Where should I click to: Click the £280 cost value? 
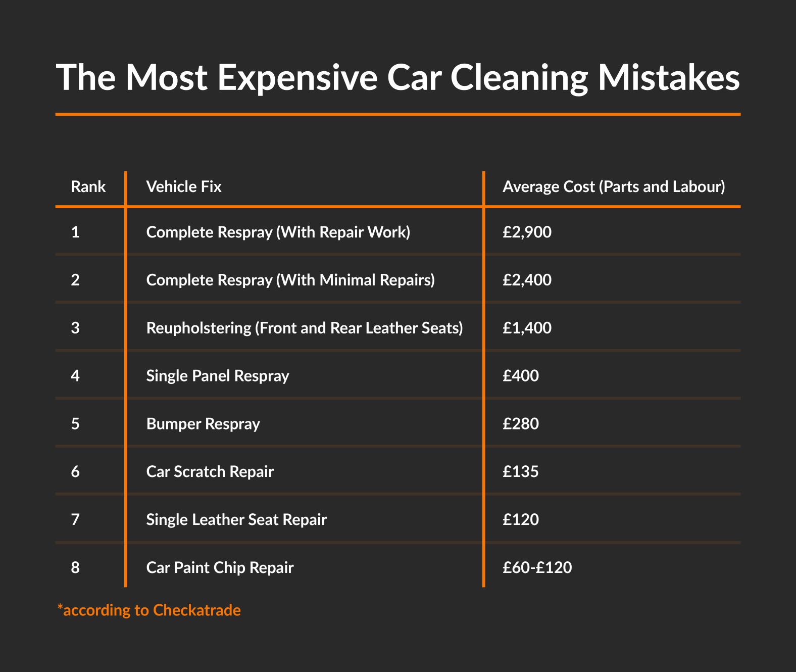click(x=521, y=423)
